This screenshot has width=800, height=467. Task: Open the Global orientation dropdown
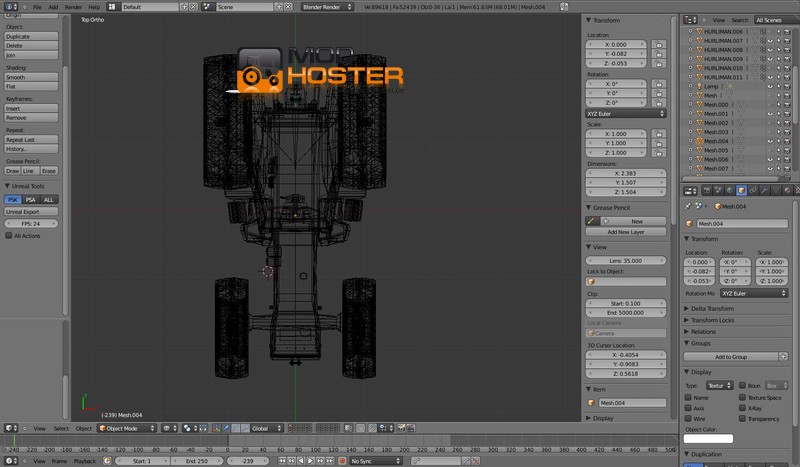click(x=266, y=428)
